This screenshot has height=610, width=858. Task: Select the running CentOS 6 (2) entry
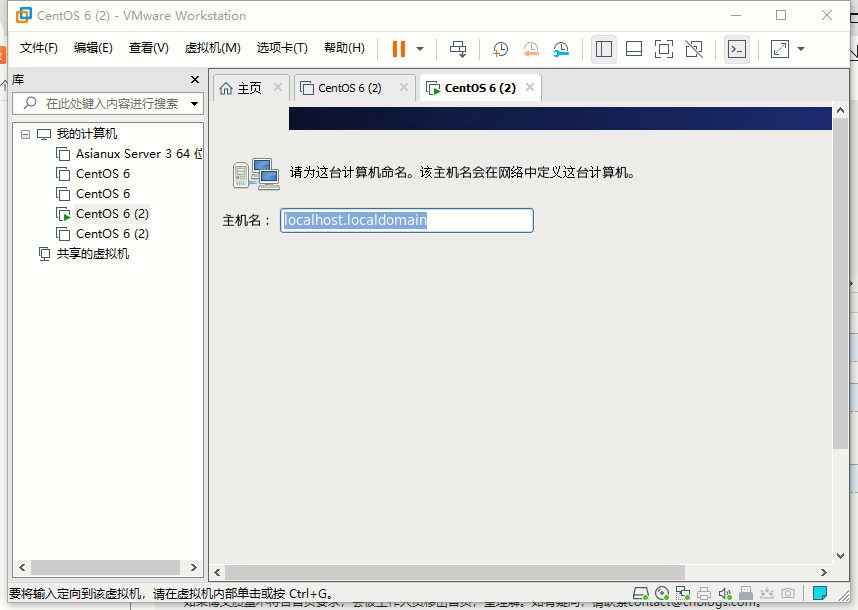pyautogui.click(x=112, y=214)
